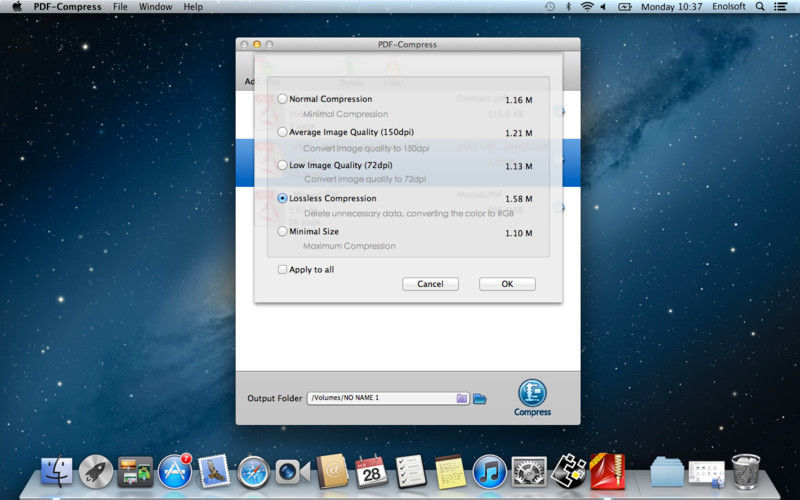Launch Launchpad rocket icon in Dock
Viewport: 800px width, 500px height.
(x=96, y=472)
